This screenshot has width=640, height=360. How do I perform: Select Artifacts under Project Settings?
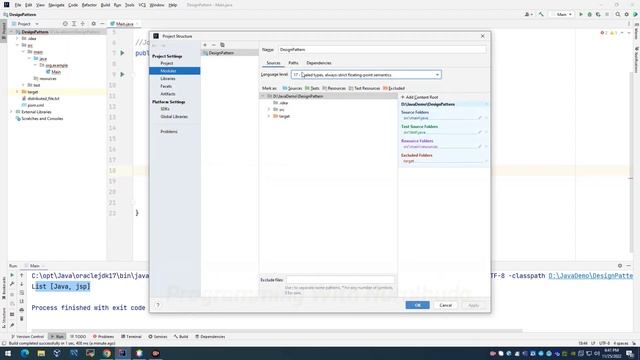tap(168, 94)
